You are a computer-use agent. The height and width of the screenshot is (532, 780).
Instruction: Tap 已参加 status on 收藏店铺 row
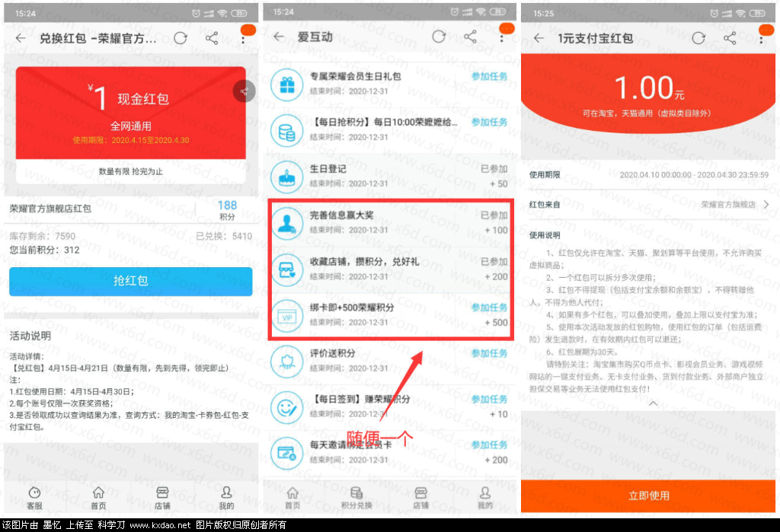(x=494, y=262)
